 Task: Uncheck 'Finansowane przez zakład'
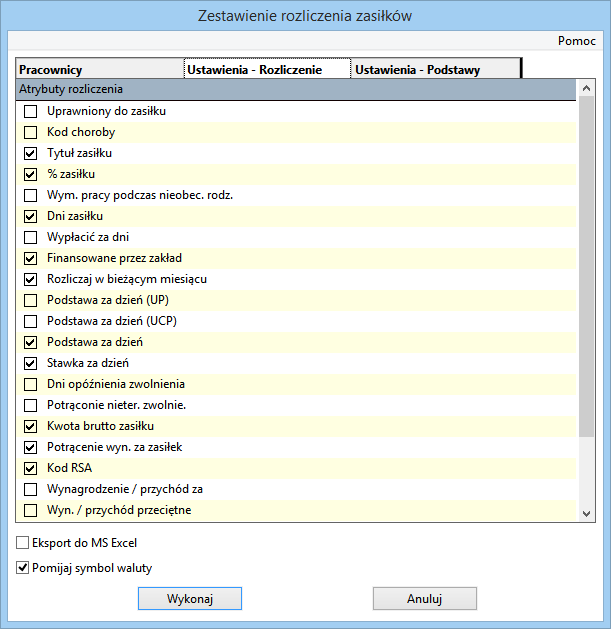click(30, 258)
